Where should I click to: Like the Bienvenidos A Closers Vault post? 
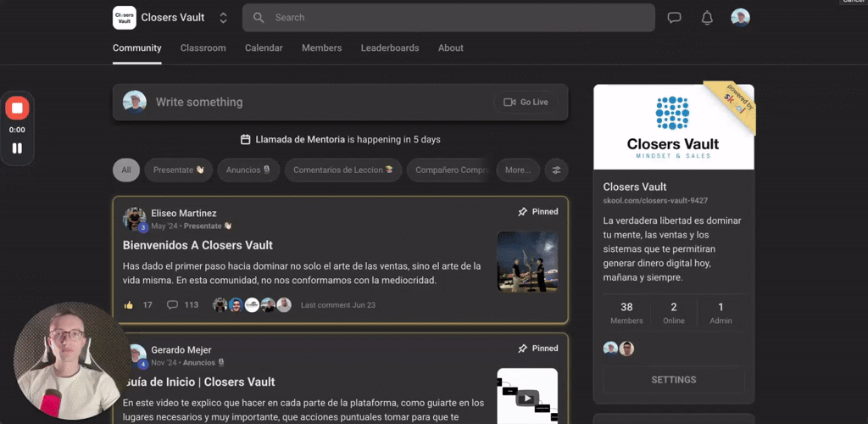(129, 305)
